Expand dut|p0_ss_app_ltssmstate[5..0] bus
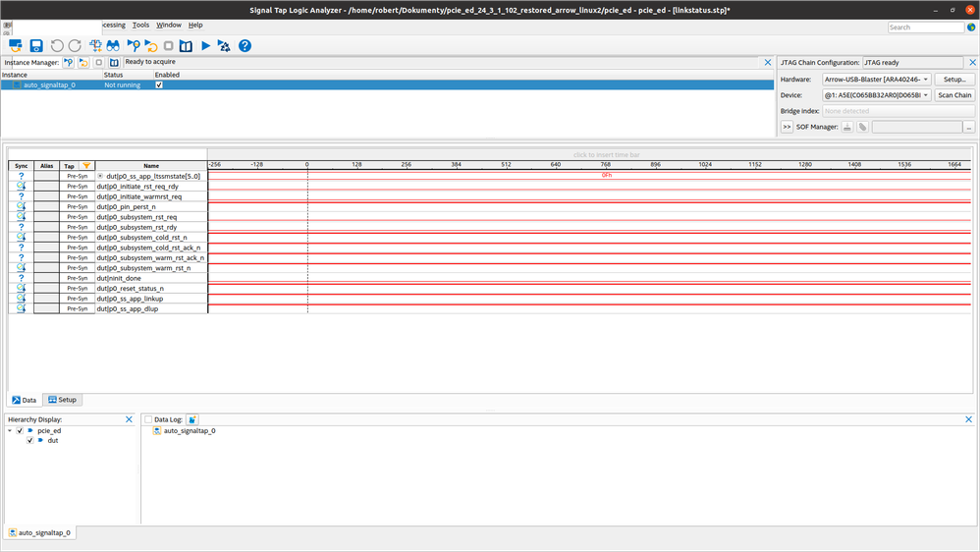980x552 pixels. point(100,176)
